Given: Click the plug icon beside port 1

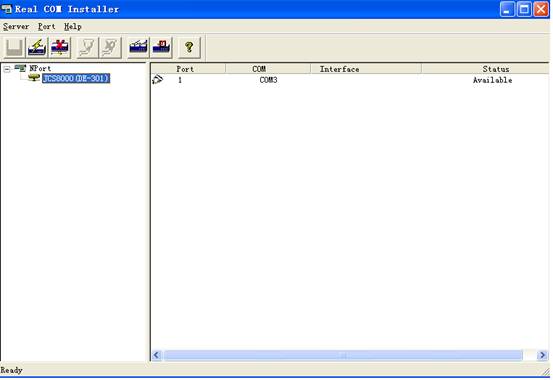Looking at the screenshot, I should pyautogui.click(x=158, y=80).
